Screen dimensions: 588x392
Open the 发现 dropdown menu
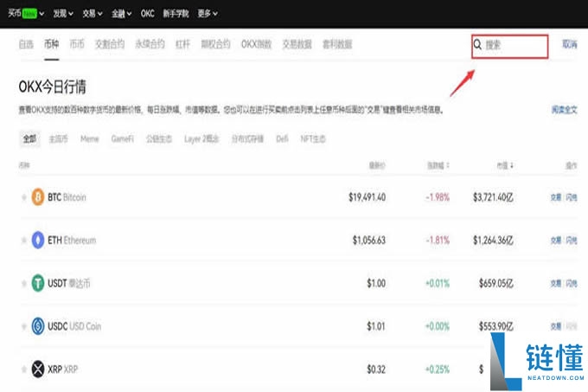pos(62,14)
